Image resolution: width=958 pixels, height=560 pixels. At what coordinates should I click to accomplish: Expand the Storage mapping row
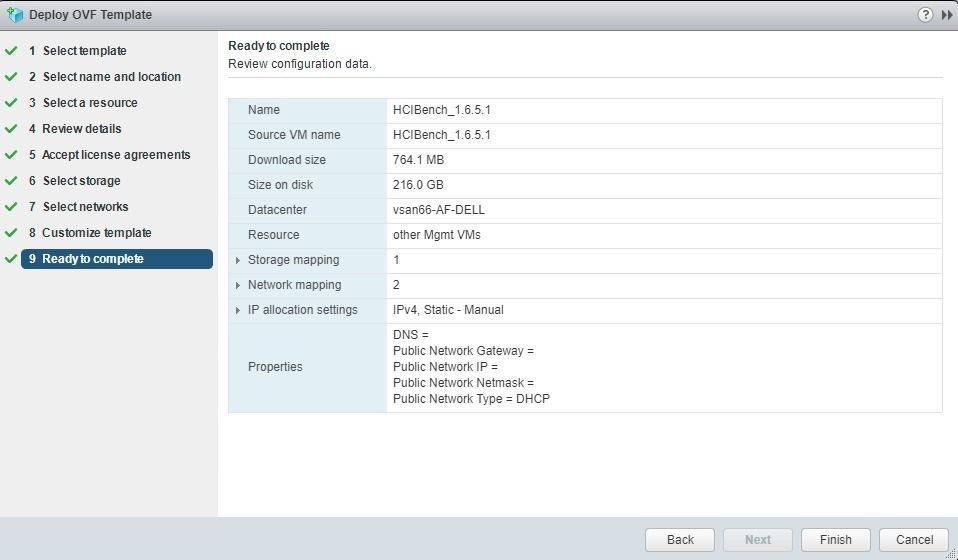click(x=238, y=260)
